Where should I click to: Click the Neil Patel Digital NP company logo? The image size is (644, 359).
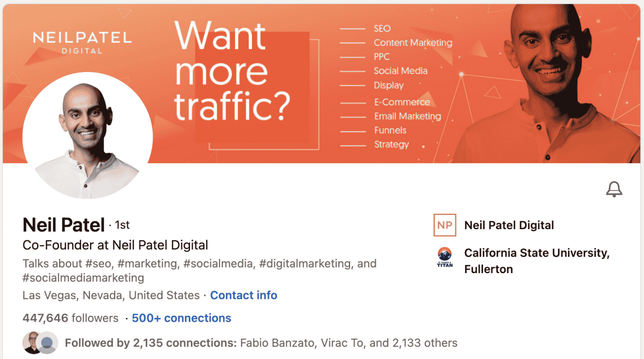[444, 225]
